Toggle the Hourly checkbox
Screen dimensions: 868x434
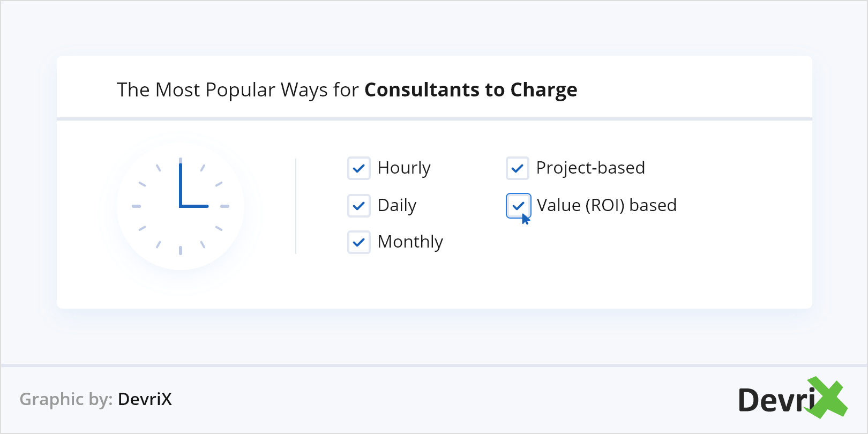(x=359, y=168)
